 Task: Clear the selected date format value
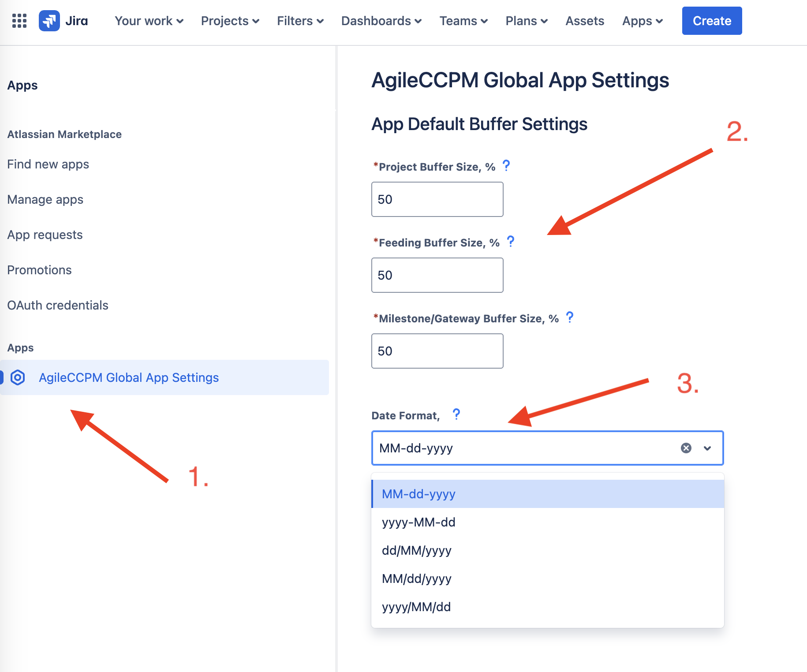tap(686, 448)
